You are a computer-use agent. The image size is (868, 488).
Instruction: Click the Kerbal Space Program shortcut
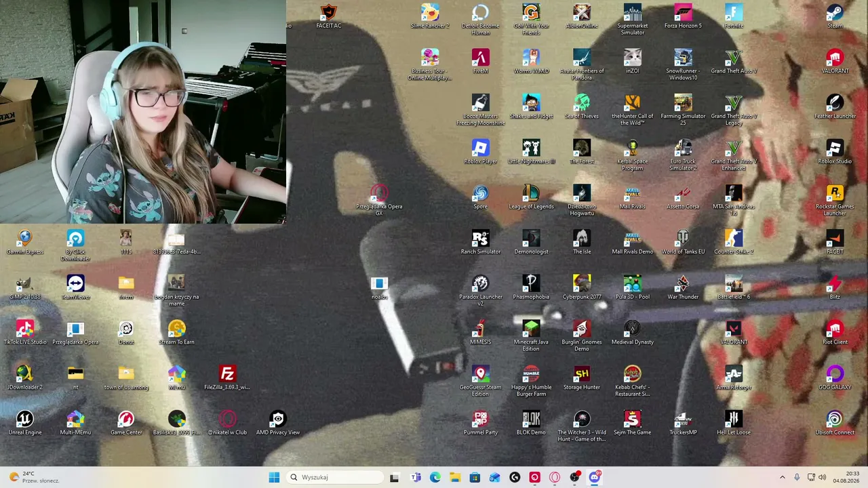coord(632,155)
